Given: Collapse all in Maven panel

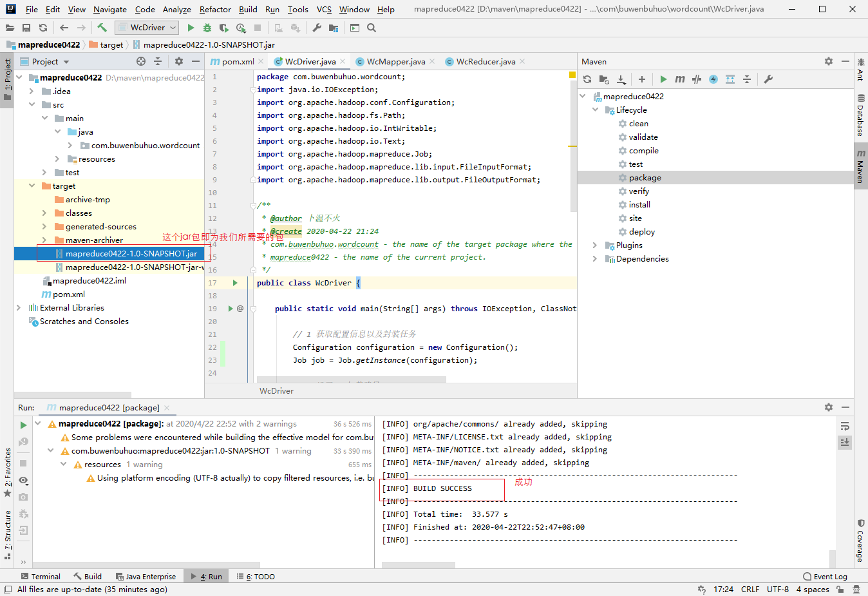Looking at the screenshot, I should point(747,79).
